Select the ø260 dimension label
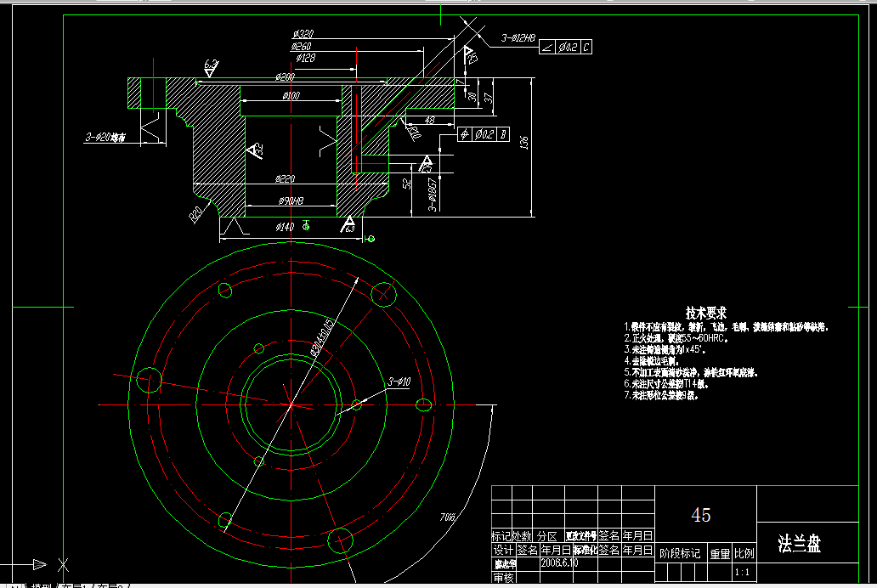 click(301, 47)
